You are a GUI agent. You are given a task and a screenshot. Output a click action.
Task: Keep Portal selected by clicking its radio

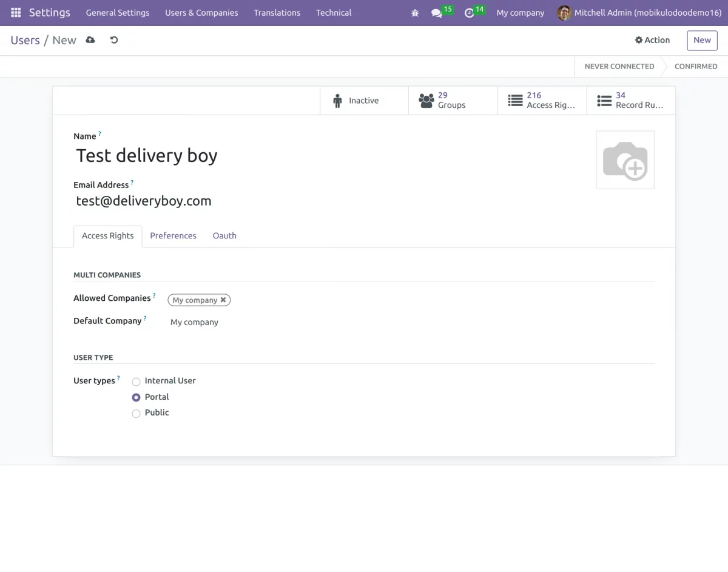tap(136, 397)
